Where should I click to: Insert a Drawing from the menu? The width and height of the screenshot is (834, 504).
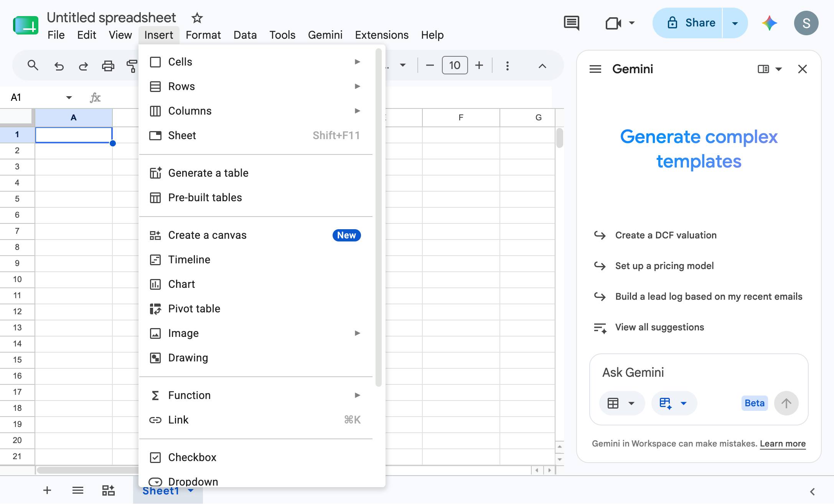click(255, 358)
